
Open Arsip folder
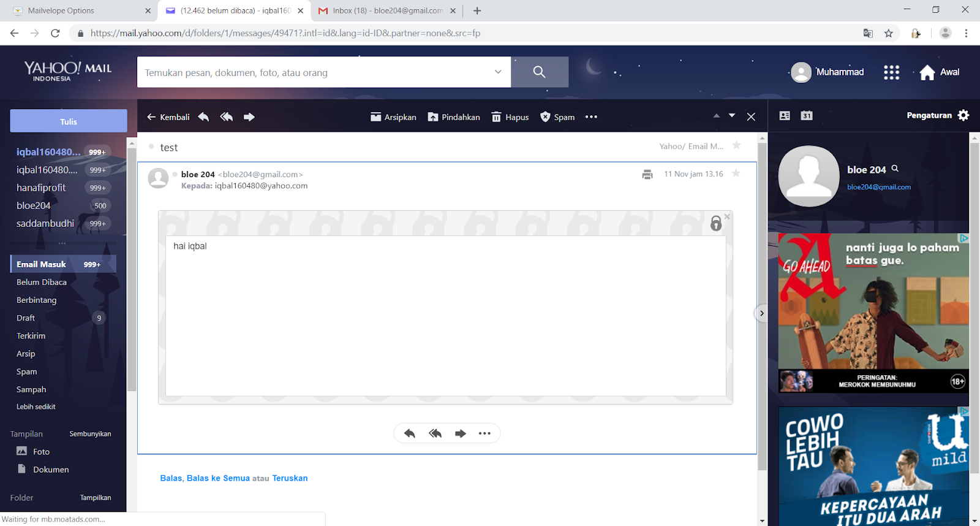pyautogui.click(x=26, y=353)
